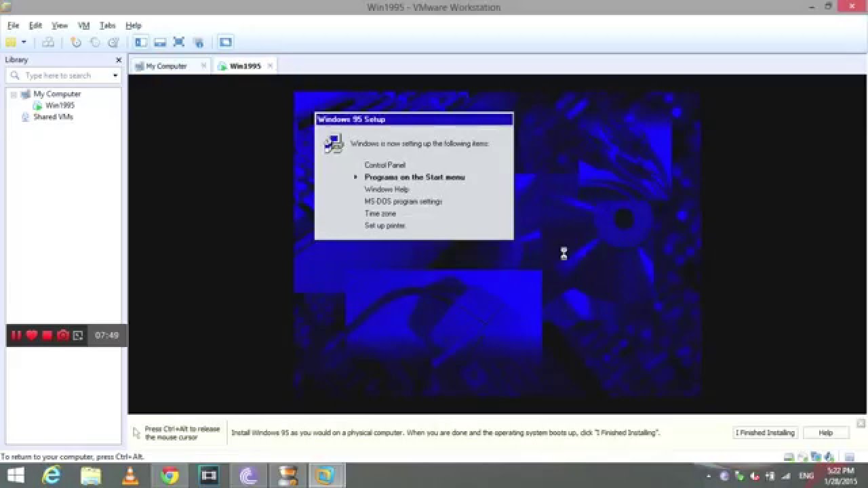
Task: Open the Windows Start button
Action: pyautogui.click(x=15, y=476)
